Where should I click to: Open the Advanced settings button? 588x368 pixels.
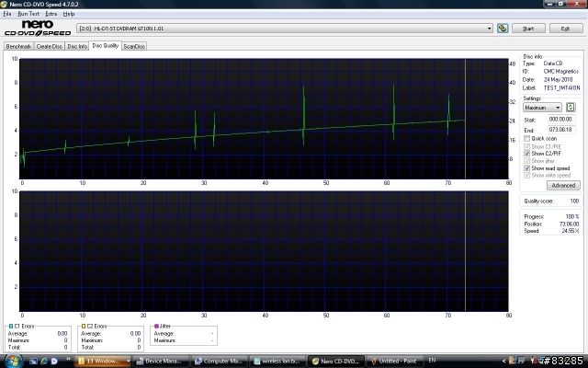[563, 185]
